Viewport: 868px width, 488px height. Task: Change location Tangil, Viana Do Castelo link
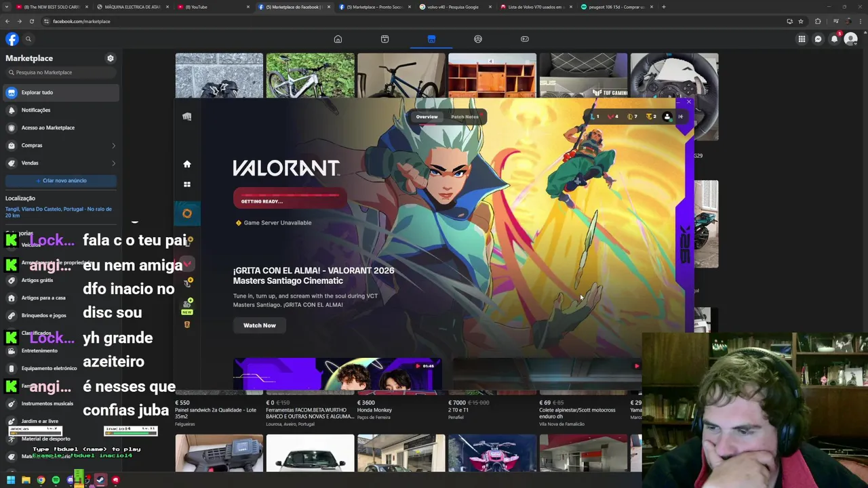[x=58, y=212]
